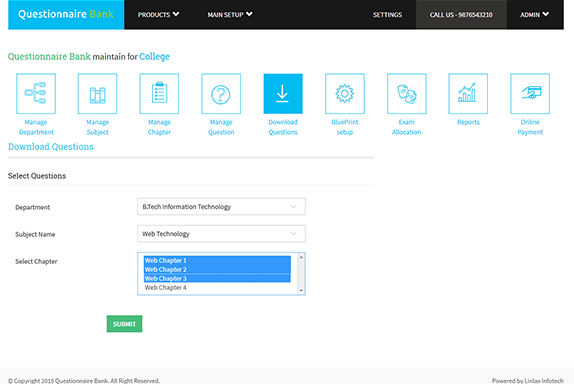Open the Online Payment card icon
Viewport: 574px width, 384px height.
pyautogui.click(x=530, y=94)
